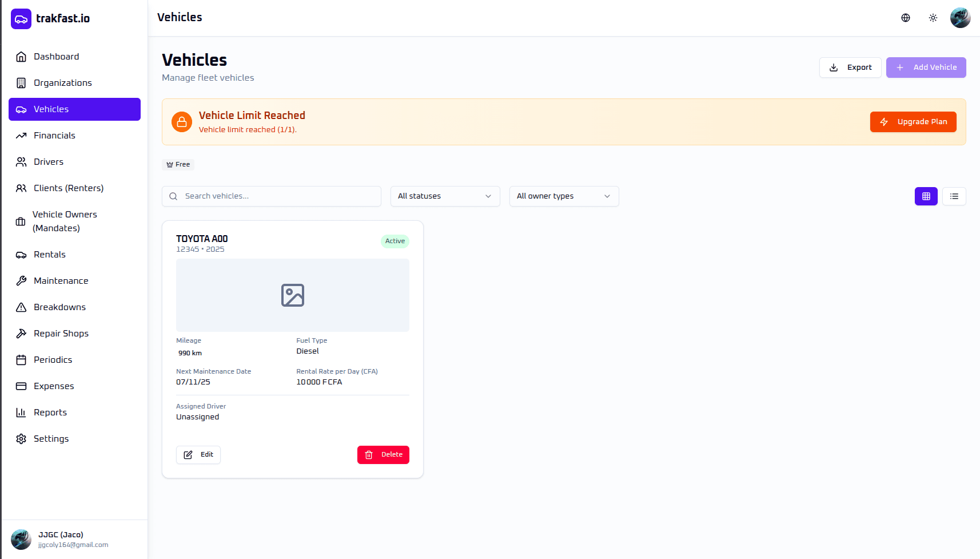Switch to list view layout

954,196
